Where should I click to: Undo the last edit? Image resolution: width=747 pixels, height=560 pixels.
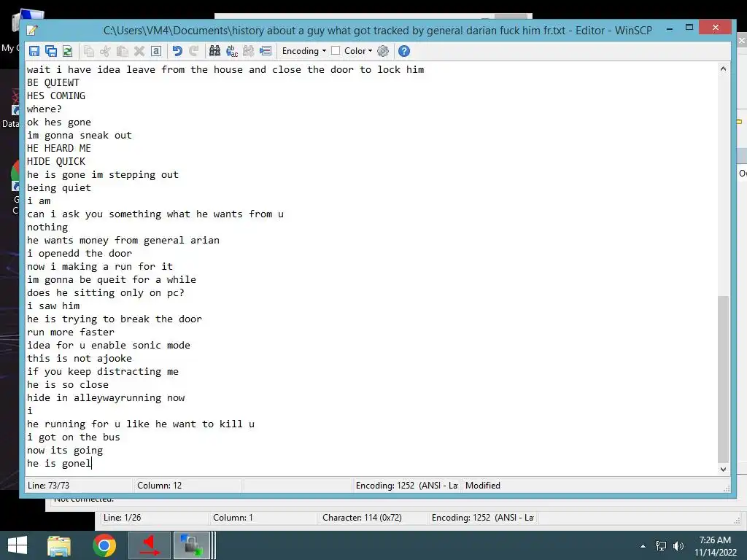tap(177, 51)
